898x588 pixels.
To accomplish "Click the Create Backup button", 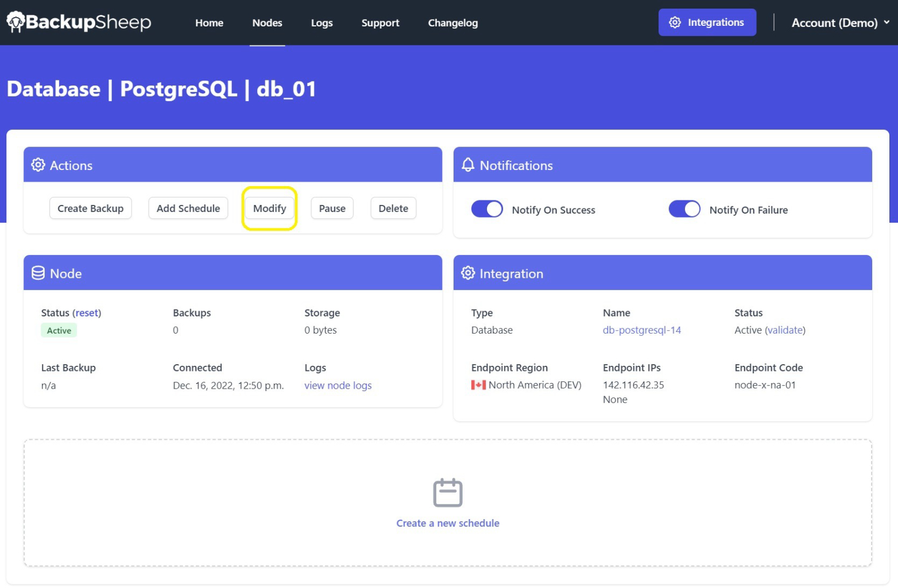I will (x=90, y=208).
